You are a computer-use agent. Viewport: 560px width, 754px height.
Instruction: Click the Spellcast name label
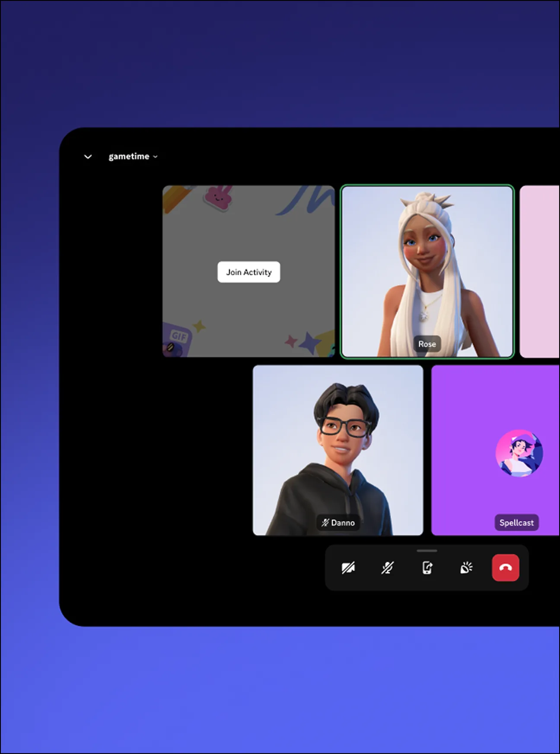[x=517, y=523]
